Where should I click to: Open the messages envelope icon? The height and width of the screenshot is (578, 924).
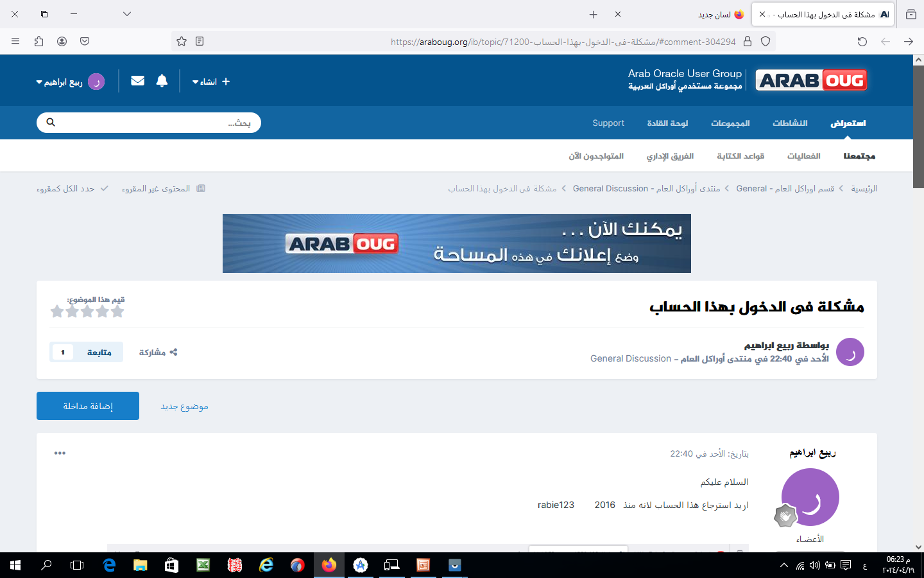coord(137,81)
